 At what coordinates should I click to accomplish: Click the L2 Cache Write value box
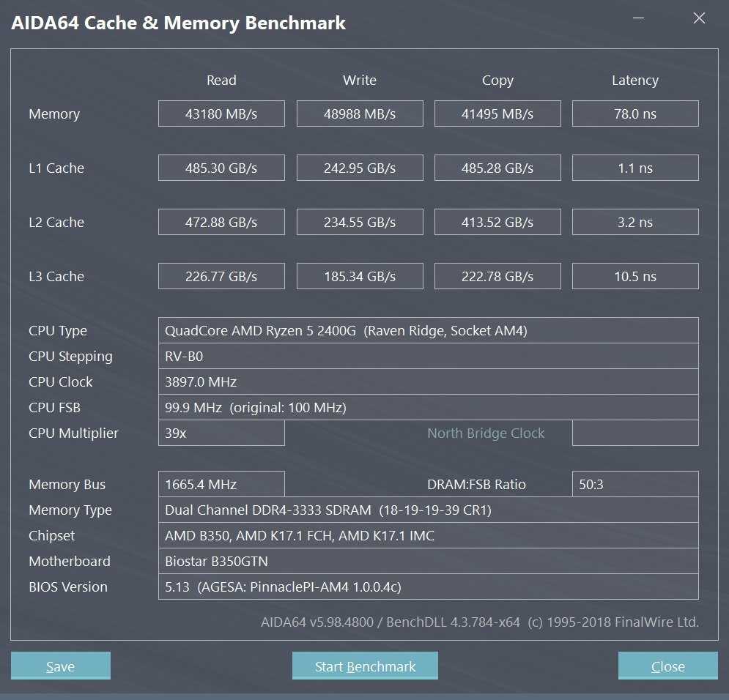point(360,222)
